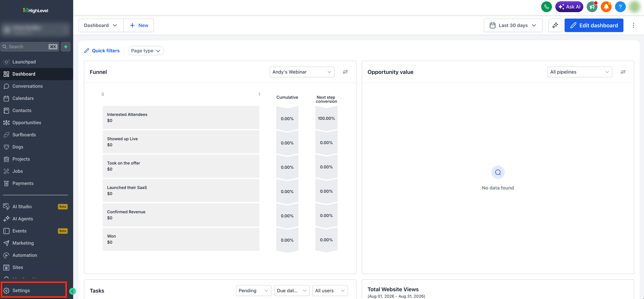
Task: Open Funnel widget filter settings icon
Action: 345,72
